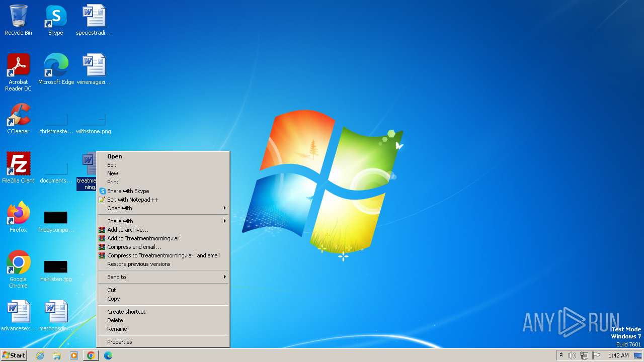Viewport: 644px width, 362px height.
Task: Choose Create shortcut in the context menu
Action: click(x=164, y=312)
